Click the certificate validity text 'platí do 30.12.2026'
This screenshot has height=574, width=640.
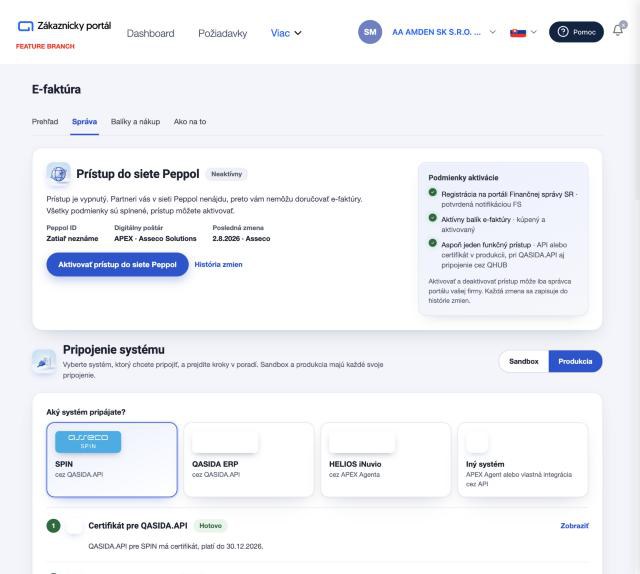(232, 546)
